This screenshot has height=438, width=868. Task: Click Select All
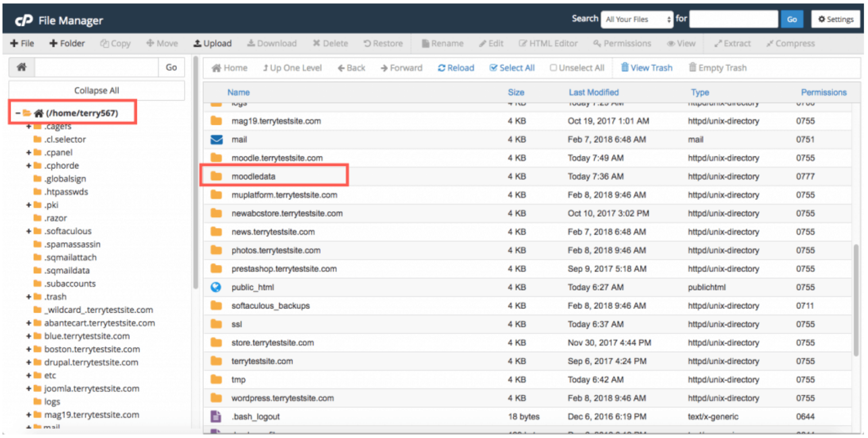click(x=512, y=68)
